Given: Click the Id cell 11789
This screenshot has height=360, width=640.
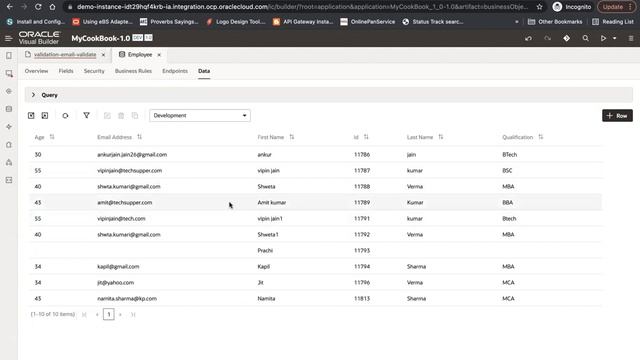Looking at the screenshot, I should point(362,202).
